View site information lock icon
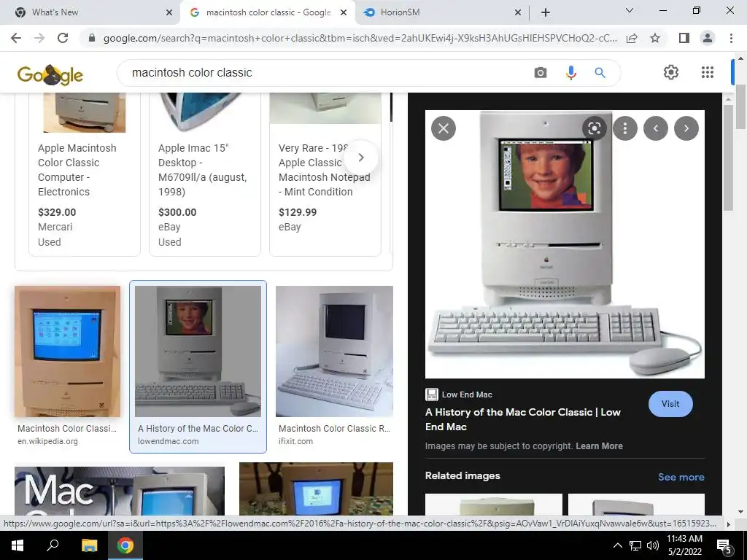The width and height of the screenshot is (747, 560). (x=92, y=38)
